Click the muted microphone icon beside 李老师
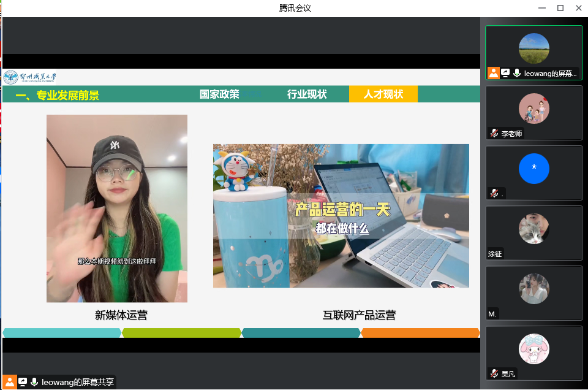The height and width of the screenshot is (390, 588). (x=494, y=133)
